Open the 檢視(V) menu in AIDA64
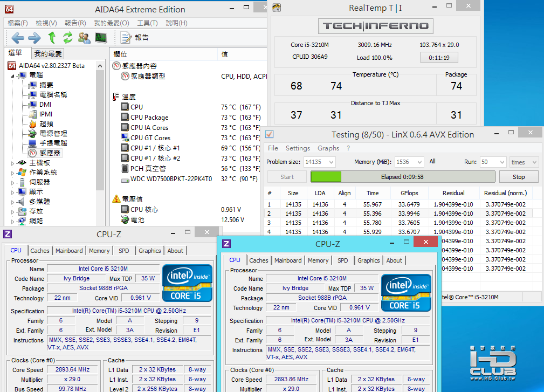Viewport: 544px width, 392px height. 46,23
